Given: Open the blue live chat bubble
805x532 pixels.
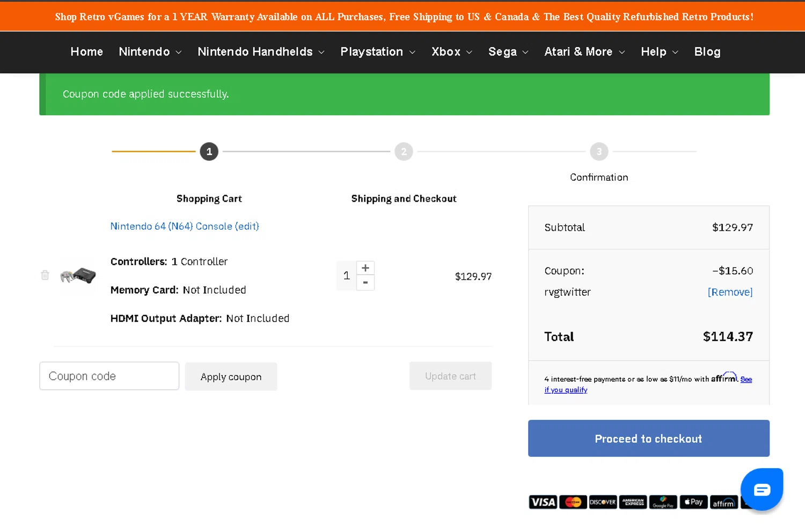Looking at the screenshot, I should 762,489.
